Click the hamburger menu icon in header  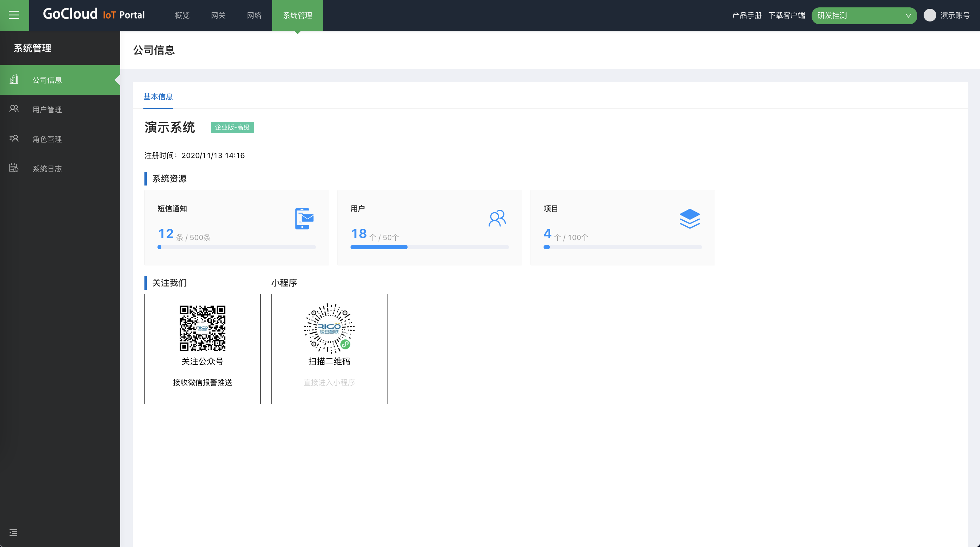tap(14, 15)
